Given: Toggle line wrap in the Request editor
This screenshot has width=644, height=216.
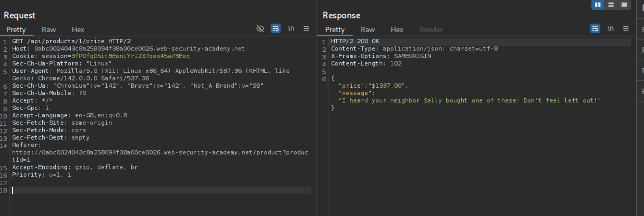Looking at the screenshot, I should [275, 29].
